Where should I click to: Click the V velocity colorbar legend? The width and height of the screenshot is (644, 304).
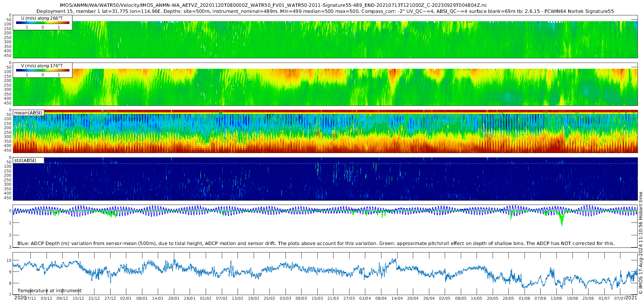click(x=42, y=70)
